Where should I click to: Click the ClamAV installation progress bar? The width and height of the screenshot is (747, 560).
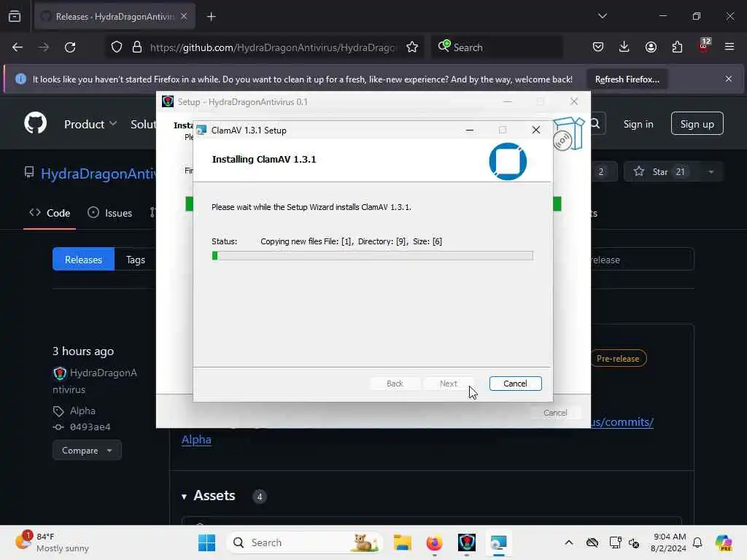coord(373,256)
